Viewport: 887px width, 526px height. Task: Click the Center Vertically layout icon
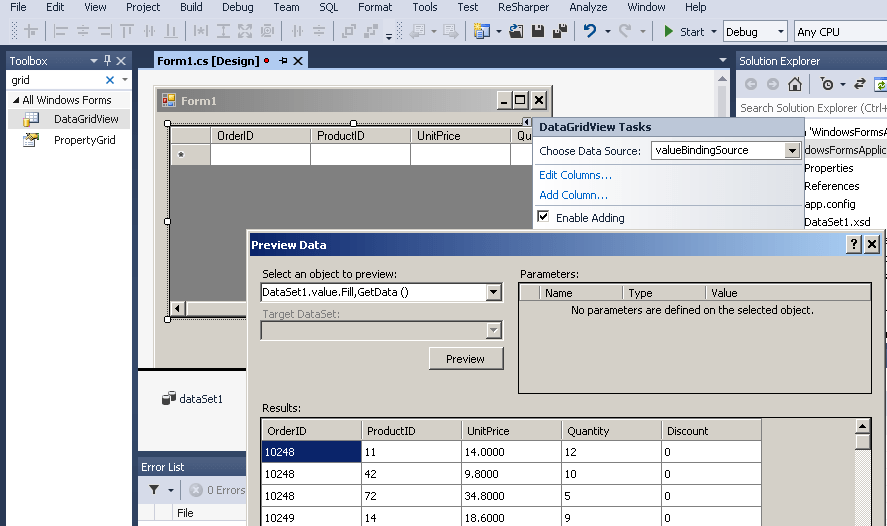[x=319, y=31]
